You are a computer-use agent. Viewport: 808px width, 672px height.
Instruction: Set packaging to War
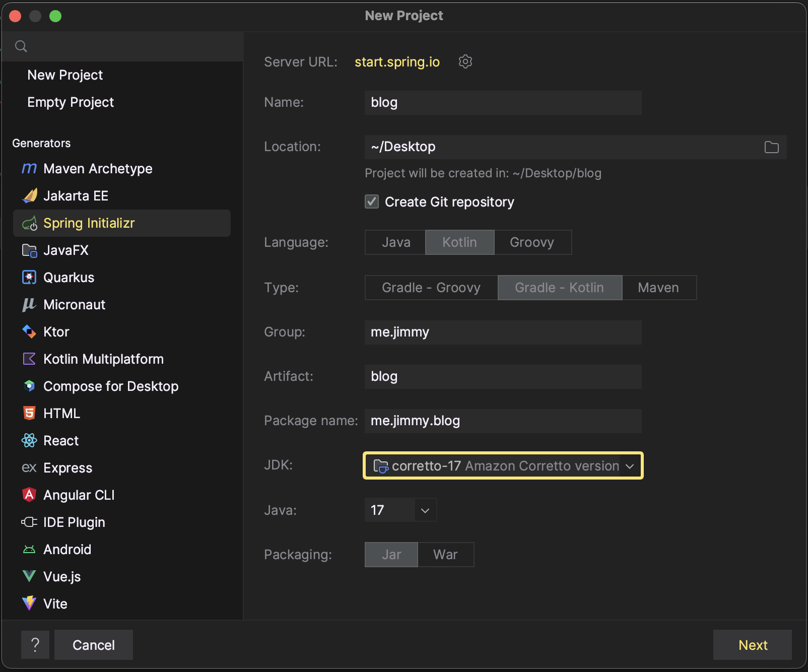446,555
